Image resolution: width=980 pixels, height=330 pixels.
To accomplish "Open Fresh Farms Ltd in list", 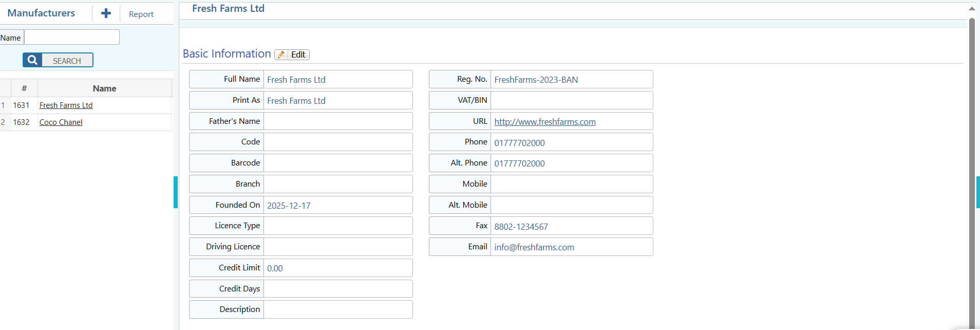I will [x=66, y=105].
